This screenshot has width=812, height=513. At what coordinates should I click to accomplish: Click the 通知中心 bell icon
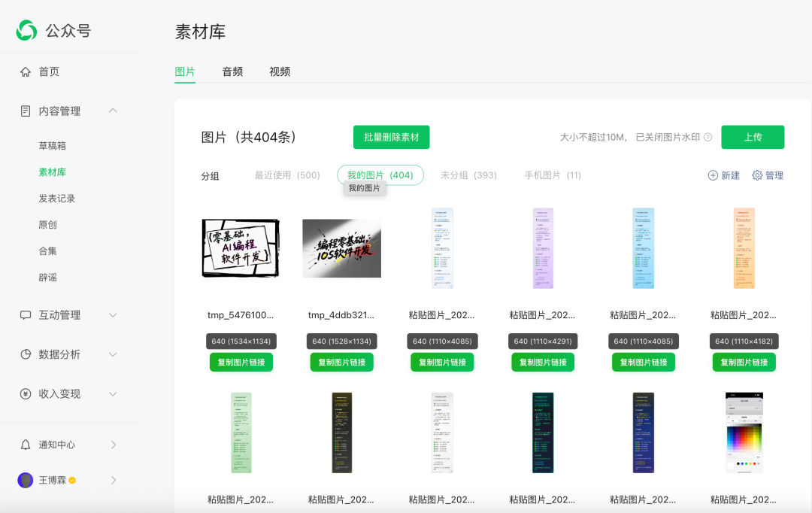26,445
